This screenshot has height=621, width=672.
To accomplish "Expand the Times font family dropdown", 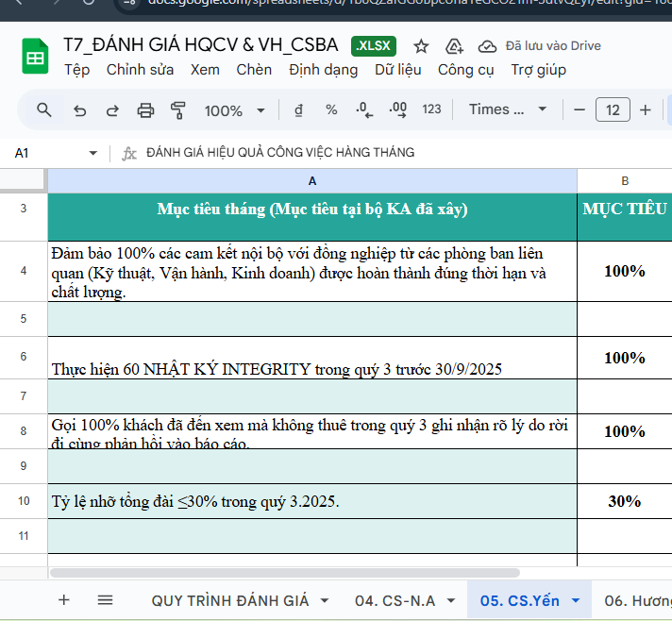I will point(508,109).
